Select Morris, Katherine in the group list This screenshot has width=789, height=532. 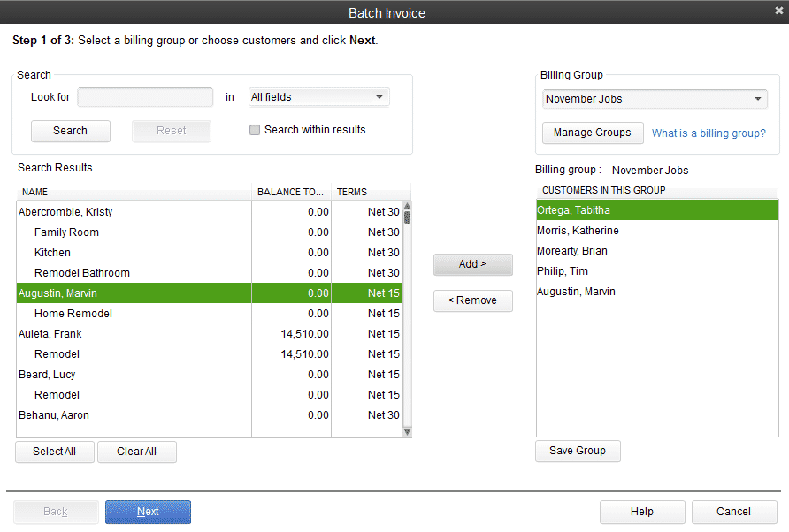657,231
